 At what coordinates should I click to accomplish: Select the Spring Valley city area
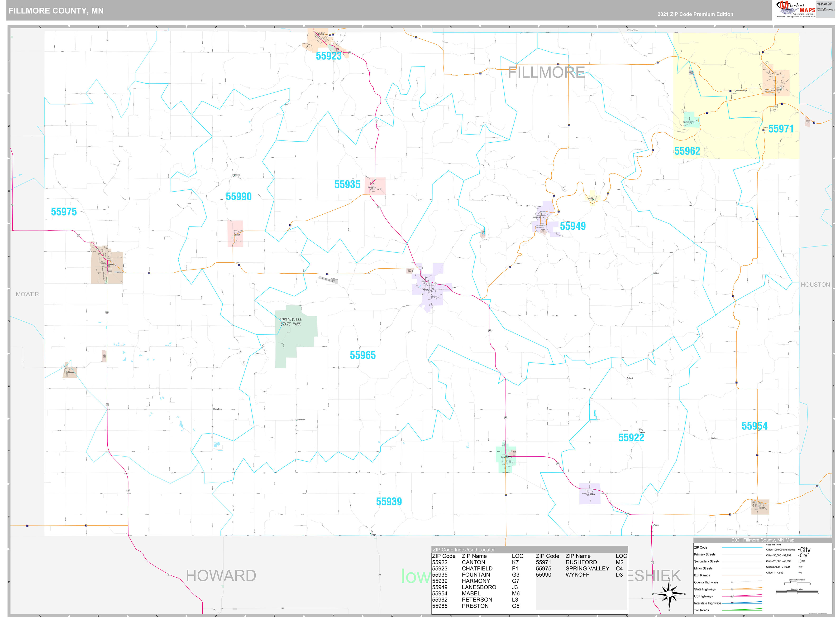106,263
